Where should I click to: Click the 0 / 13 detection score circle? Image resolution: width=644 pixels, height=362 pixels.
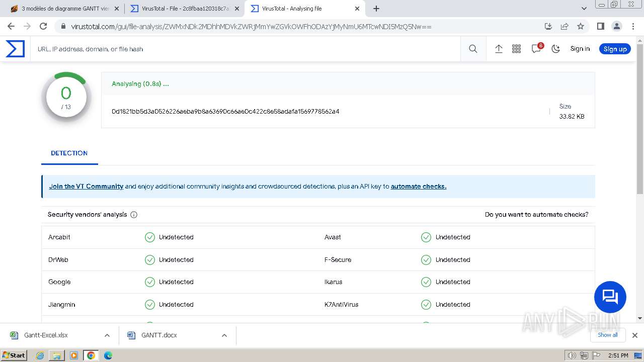(66, 98)
